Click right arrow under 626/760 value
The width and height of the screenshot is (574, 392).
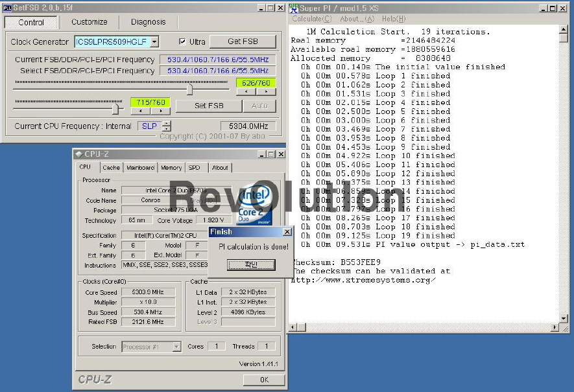click(266, 91)
